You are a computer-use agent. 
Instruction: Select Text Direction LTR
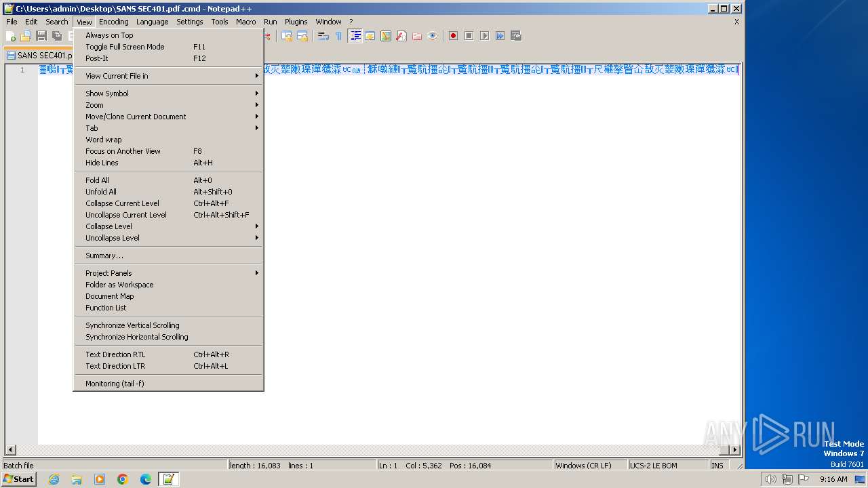168,366
